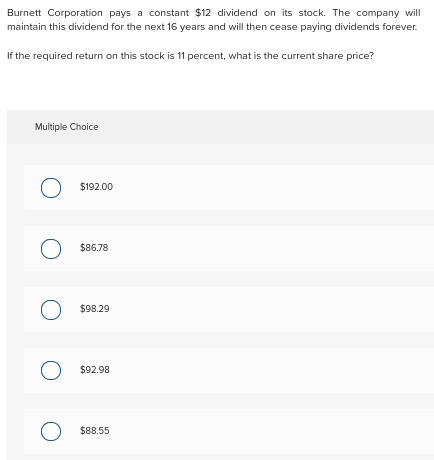The height and width of the screenshot is (460, 434).
Task: Pick the $92.98 radio button
Action: tap(51, 370)
